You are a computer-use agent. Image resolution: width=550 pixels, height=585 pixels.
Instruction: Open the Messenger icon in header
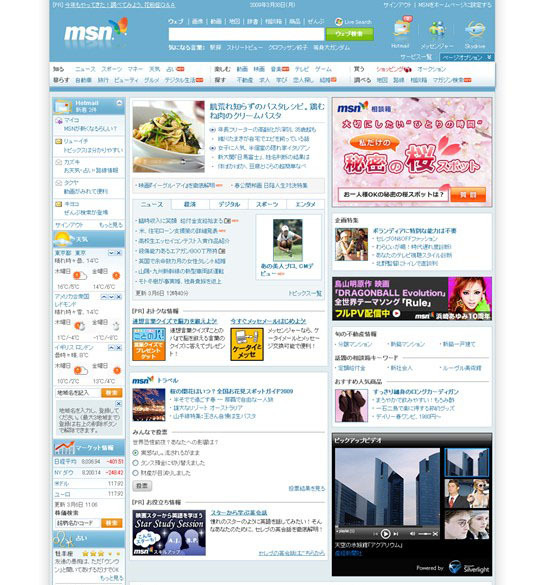coord(437,30)
